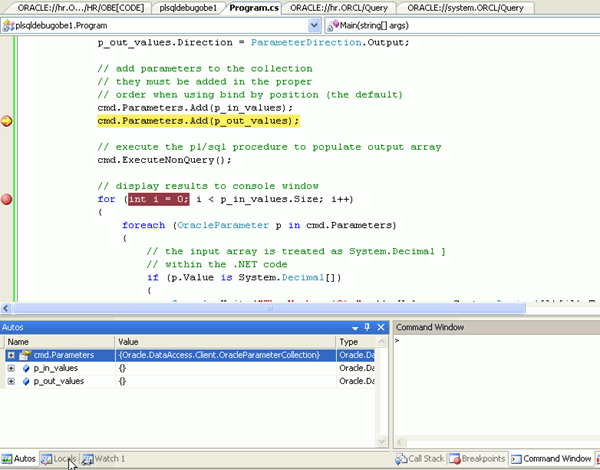Click the red breakpoint on the for loop line
Viewport: 600px width, 470px height.
pos(7,199)
